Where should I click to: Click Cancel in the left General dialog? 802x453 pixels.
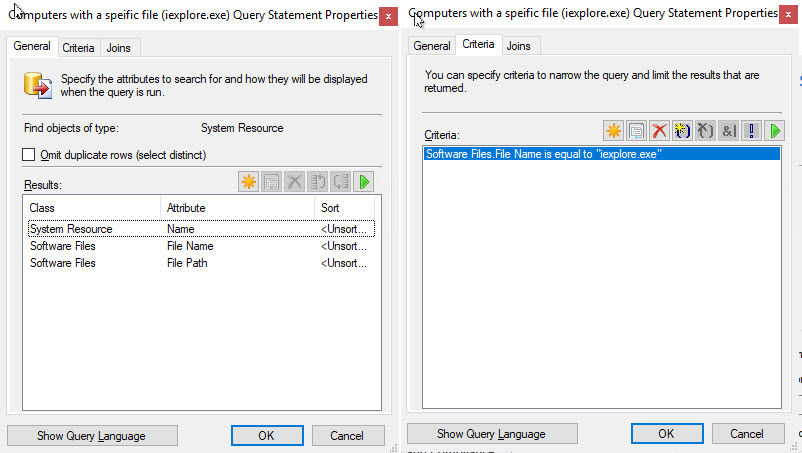click(347, 436)
